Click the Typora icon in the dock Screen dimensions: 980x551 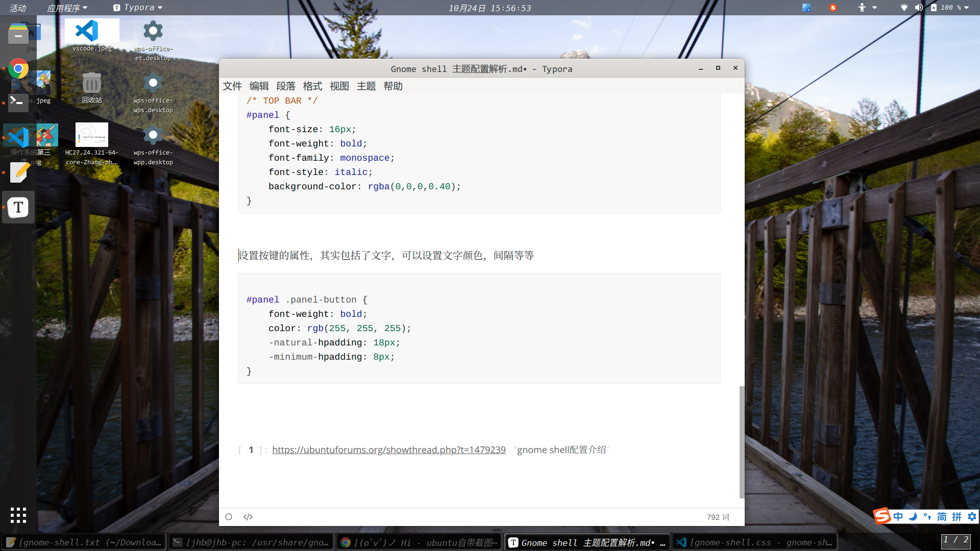pos(18,207)
